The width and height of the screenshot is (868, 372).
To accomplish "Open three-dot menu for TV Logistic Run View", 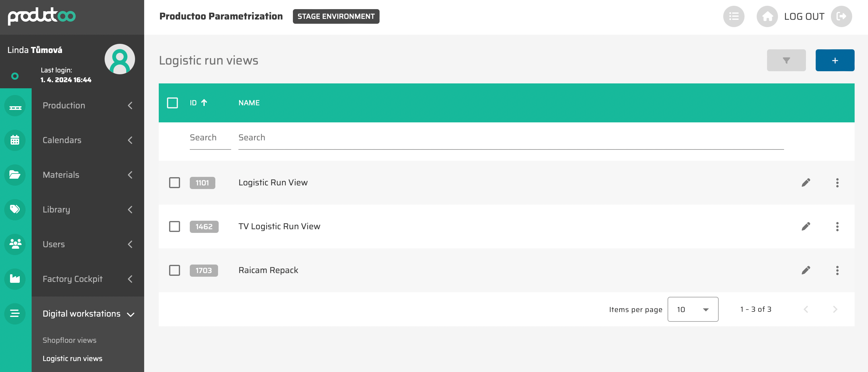I will coord(837,226).
